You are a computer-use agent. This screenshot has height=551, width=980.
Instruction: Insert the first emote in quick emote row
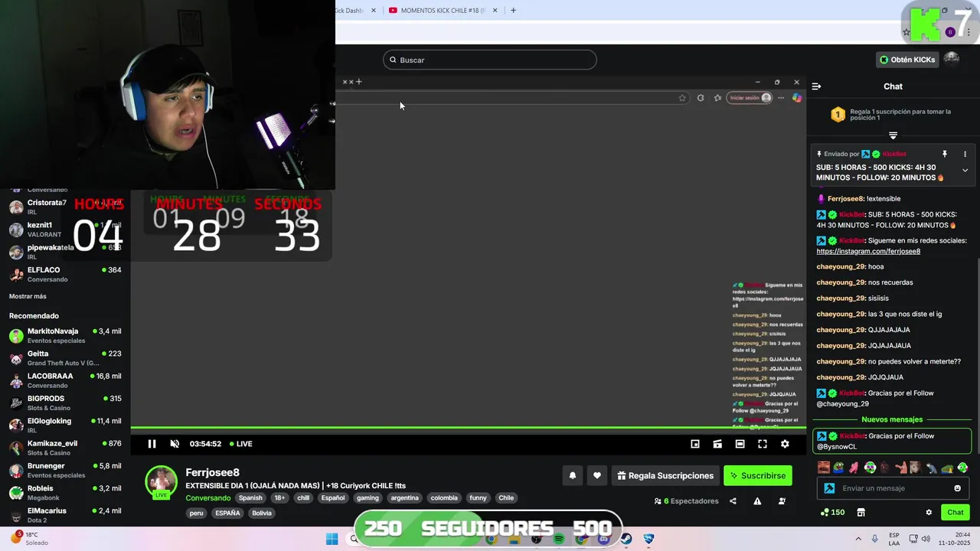pos(824,468)
